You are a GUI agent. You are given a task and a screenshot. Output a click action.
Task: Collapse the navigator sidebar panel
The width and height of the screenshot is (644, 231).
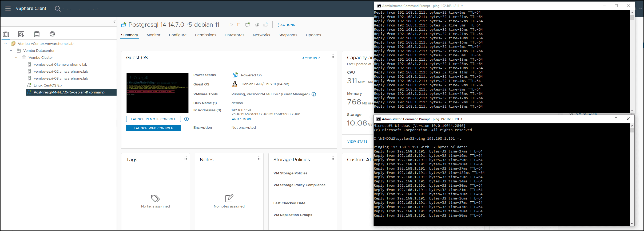[114, 22]
